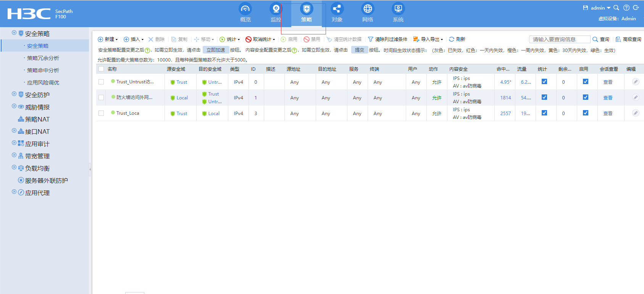Switch to the 策略 tab
This screenshot has width=644, height=294.
[306, 13]
